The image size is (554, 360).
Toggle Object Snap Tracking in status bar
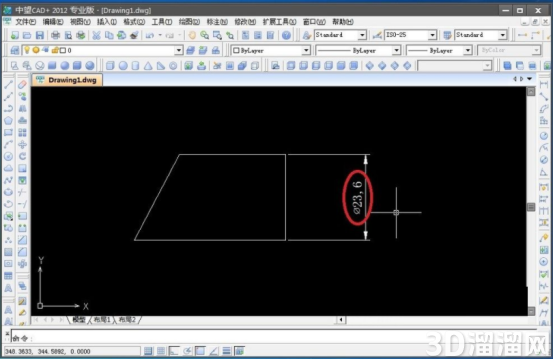pos(213,351)
